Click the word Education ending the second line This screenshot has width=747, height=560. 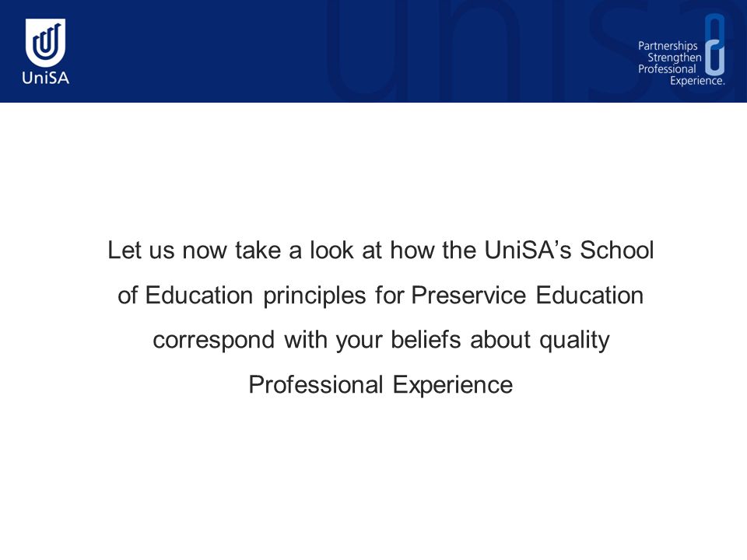pos(590,296)
